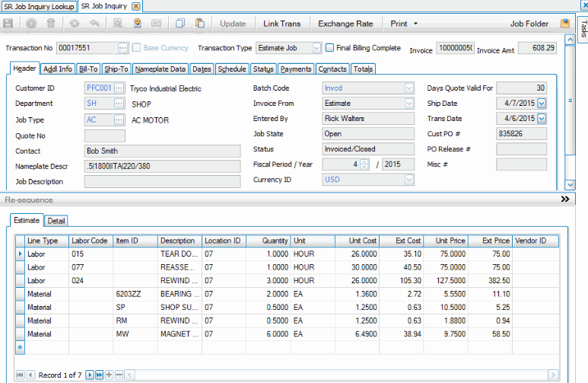Close the SR Job Inquiry tab
This screenshot has height=383, width=588.
pyautogui.click(x=136, y=6)
